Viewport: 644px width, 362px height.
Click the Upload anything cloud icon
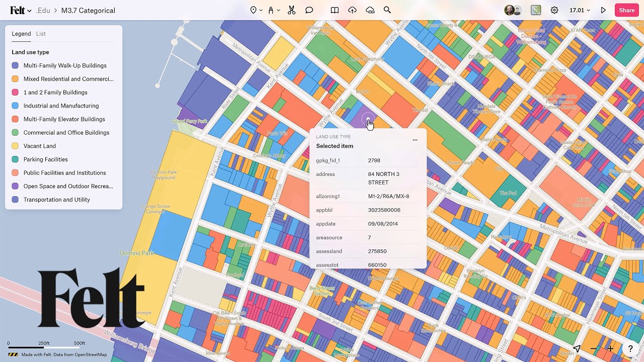click(352, 10)
